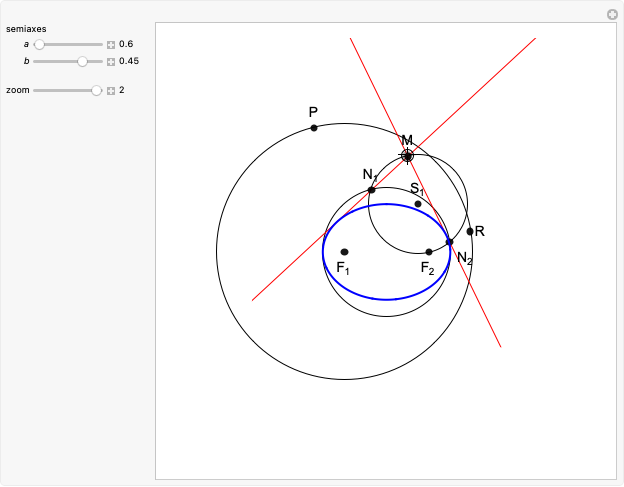Image resolution: width=624 pixels, height=487 pixels.
Task: Click the zoom value 2 readout
Action: point(122,90)
